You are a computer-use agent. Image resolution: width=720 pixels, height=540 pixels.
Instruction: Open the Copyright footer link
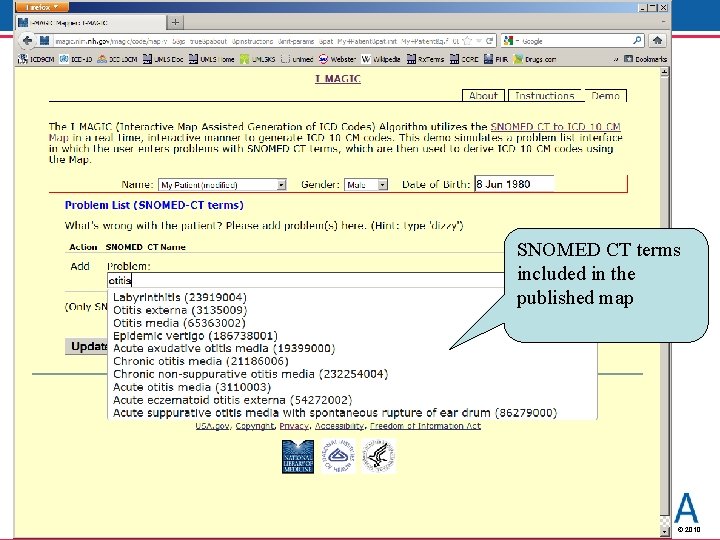tap(255, 426)
